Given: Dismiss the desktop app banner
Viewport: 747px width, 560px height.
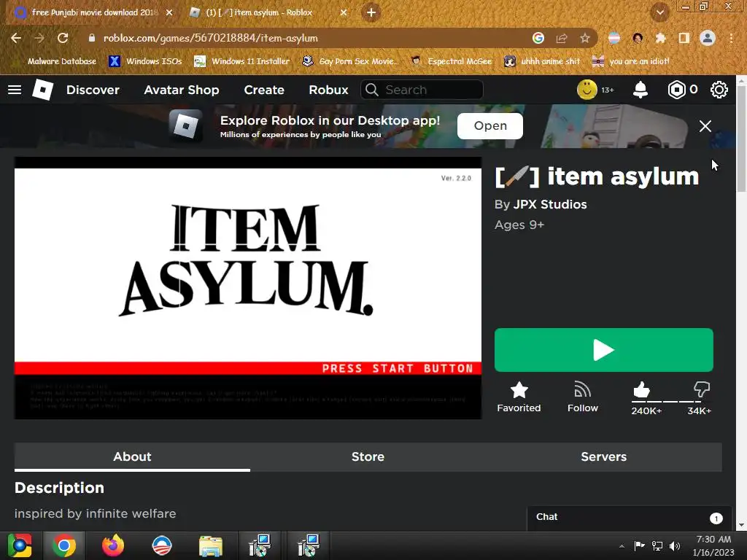Looking at the screenshot, I should [705, 126].
